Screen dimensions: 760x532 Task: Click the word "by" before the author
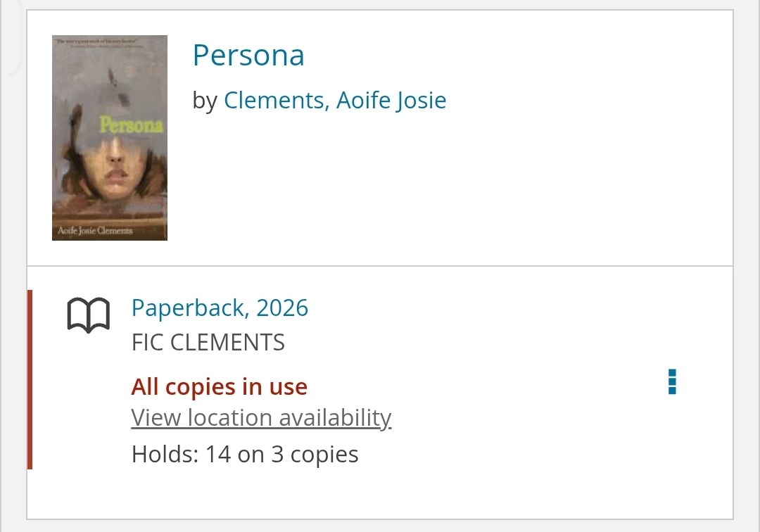205,101
